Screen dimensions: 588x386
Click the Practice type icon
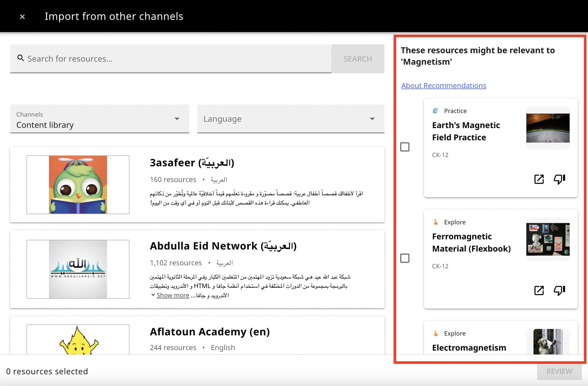pos(435,111)
